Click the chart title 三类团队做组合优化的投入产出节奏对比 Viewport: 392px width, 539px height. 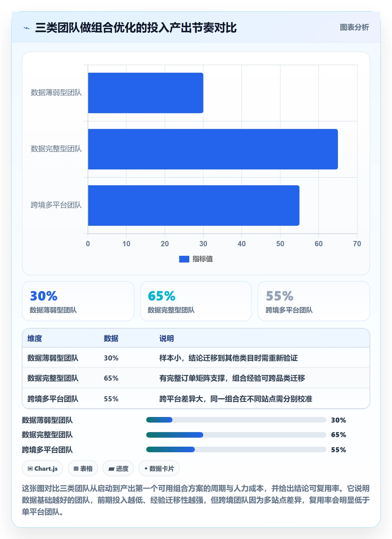136,28
